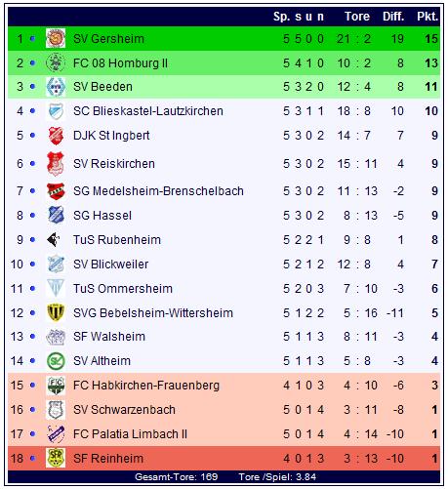Image resolution: width=448 pixels, height=489 pixels.
Task: Click the Pkt. column header
Action: 428,17
